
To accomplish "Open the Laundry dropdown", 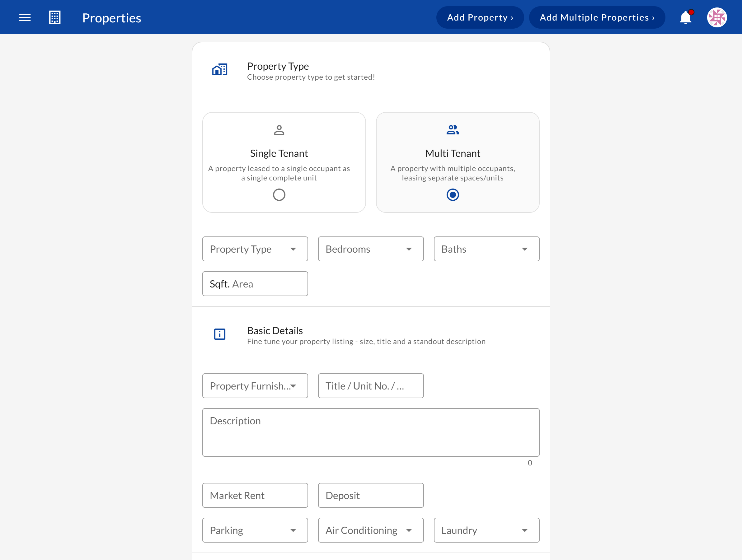I will click(x=486, y=530).
